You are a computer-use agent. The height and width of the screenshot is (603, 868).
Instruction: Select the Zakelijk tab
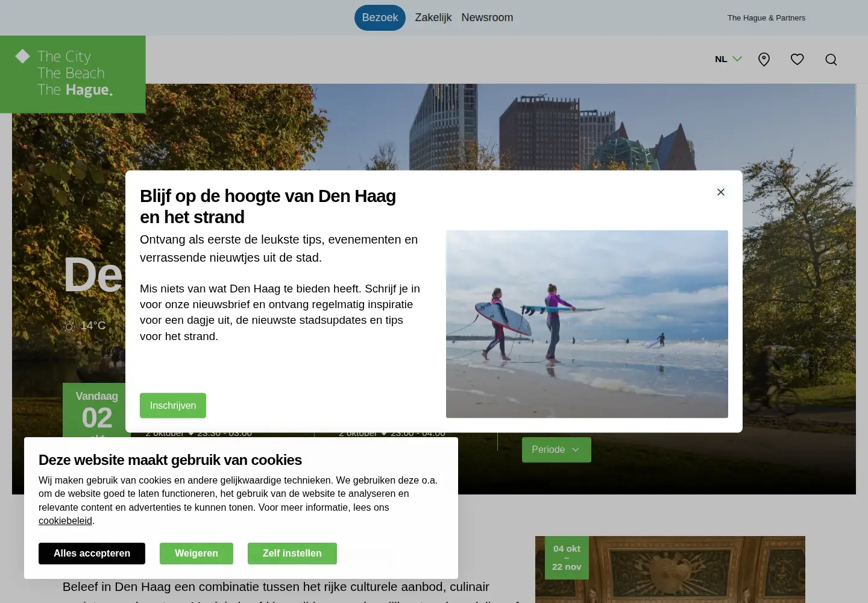(433, 17)
